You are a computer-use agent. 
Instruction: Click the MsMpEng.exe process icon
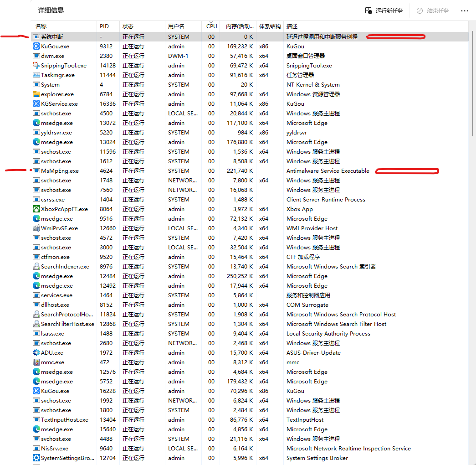click(36, 171)
